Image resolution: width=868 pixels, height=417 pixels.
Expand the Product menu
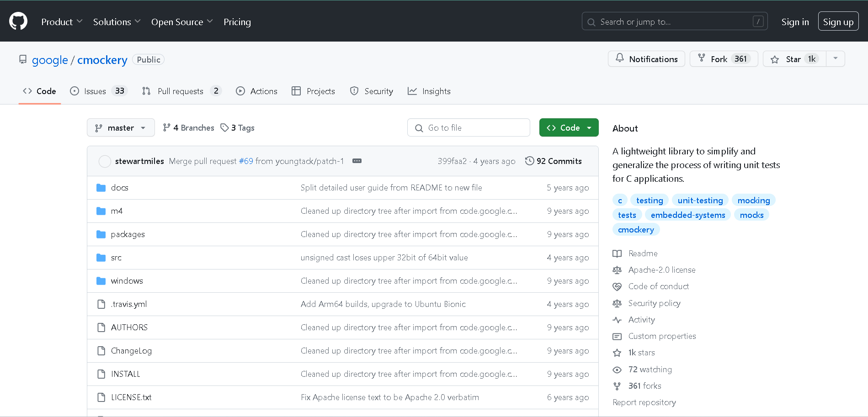tap(62, 22)
